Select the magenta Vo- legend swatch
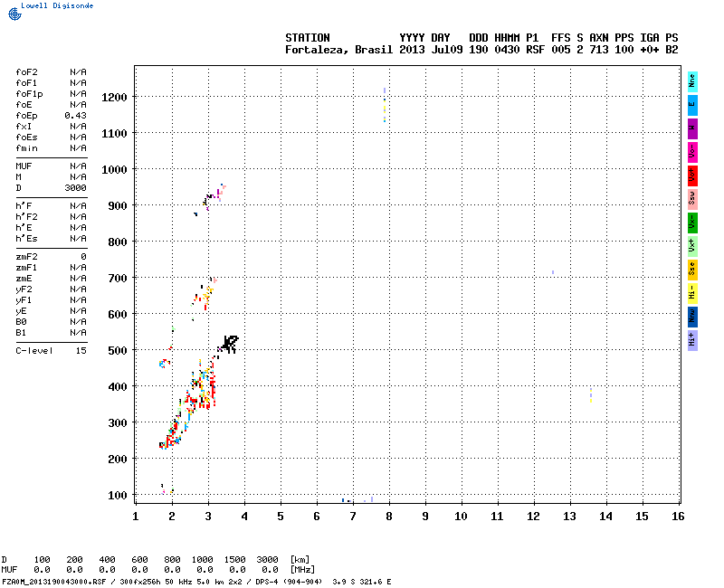 [692, 152]
